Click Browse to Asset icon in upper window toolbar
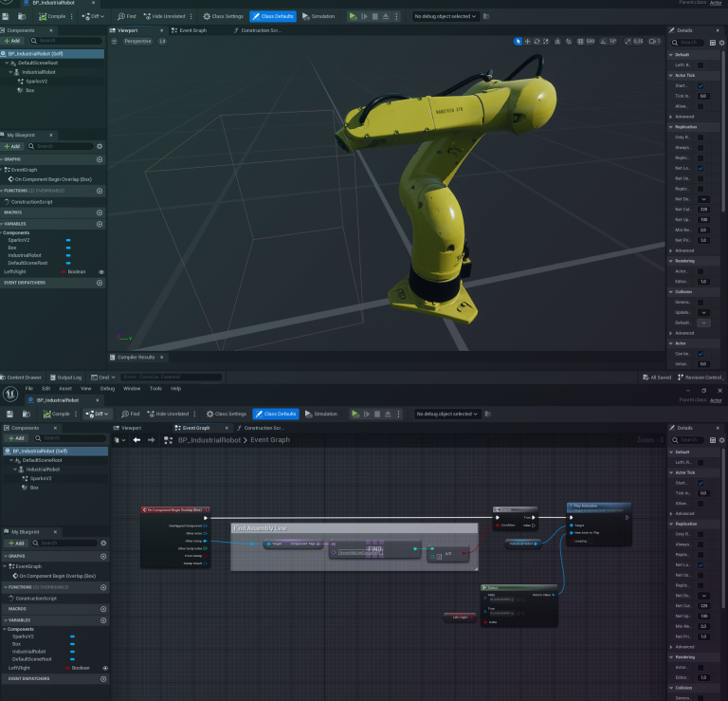This screenshot has height=701, width=728. tap(22, 16)
